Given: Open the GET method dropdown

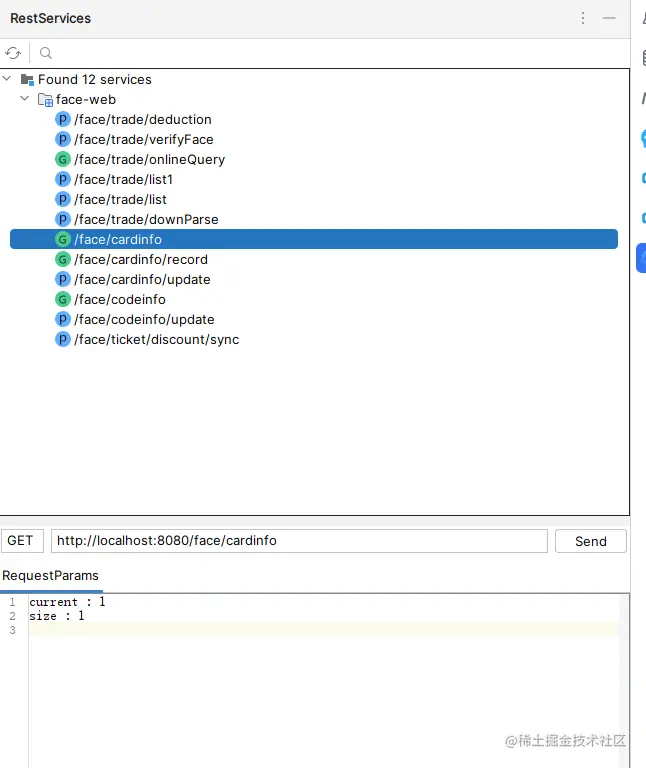Looking at the screenshot, I should click(23, 541).
